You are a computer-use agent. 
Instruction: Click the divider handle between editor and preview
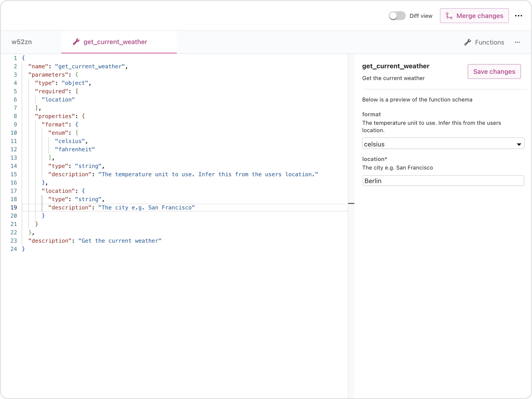[351, 203]
